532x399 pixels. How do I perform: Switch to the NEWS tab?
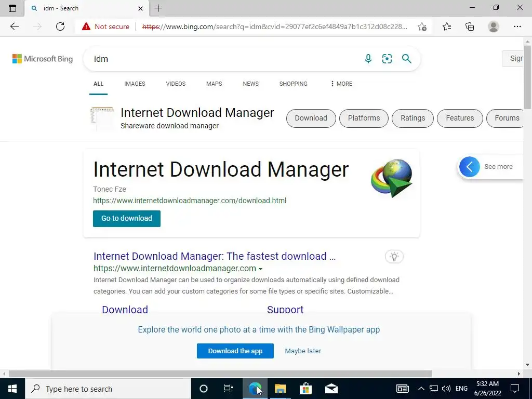251,84
